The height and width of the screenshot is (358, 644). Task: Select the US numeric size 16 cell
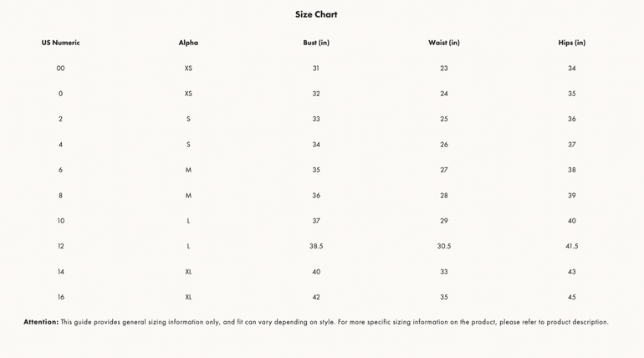click(60, 297)
